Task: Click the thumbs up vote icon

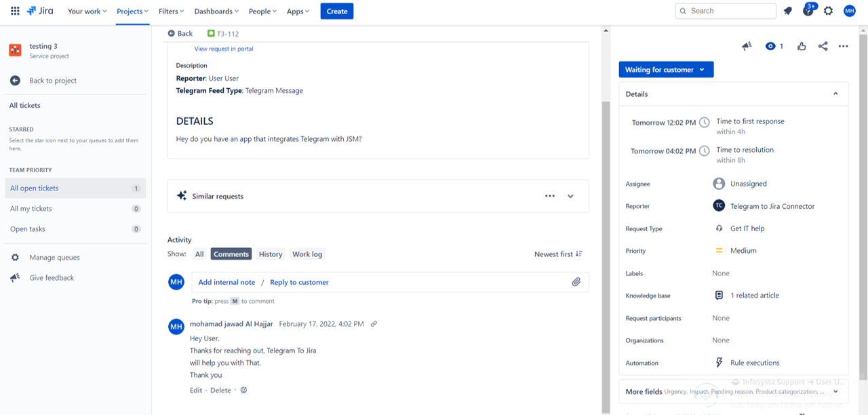Action: pos(802,46)
